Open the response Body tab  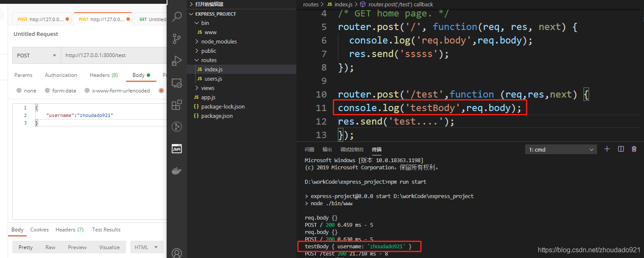[x=17, y=230]
